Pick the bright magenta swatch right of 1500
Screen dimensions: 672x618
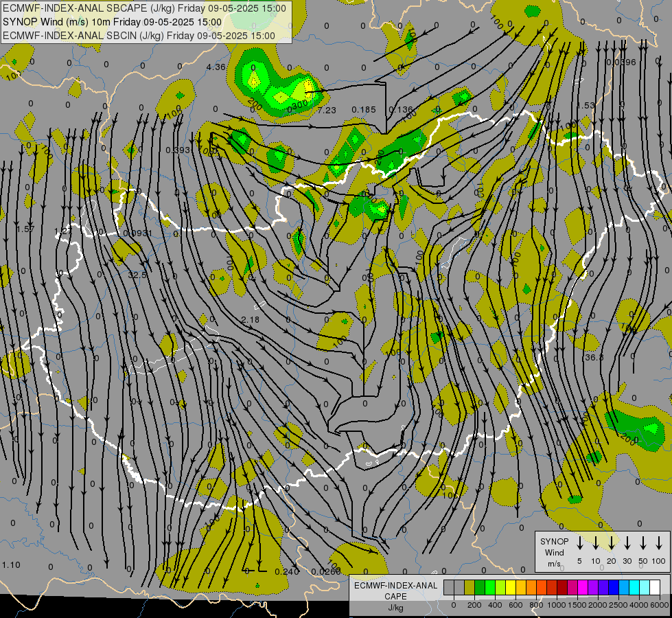583,587
